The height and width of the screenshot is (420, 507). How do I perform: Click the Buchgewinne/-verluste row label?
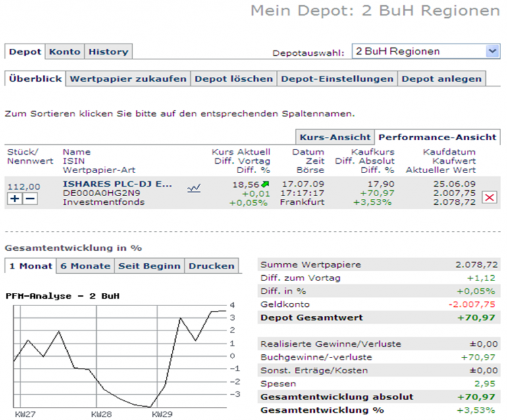tap(316, 357)
